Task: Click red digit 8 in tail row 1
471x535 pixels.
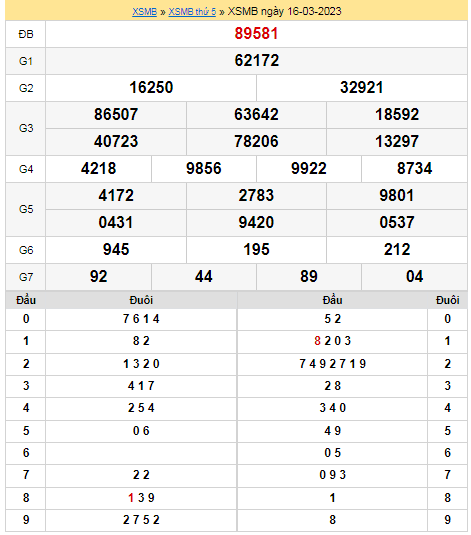Action: point(317,341)
